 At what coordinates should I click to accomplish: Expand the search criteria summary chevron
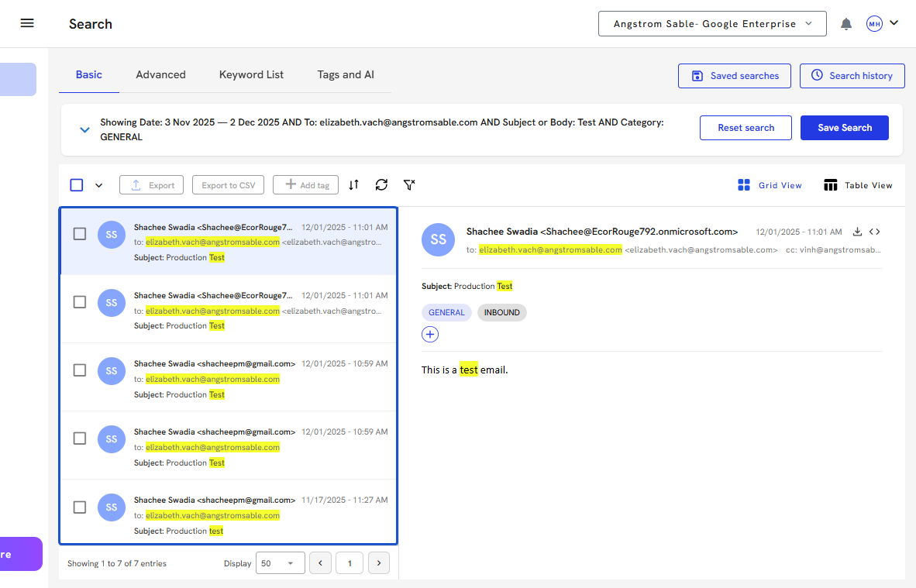pyautogui.click(x=85, y=129)
